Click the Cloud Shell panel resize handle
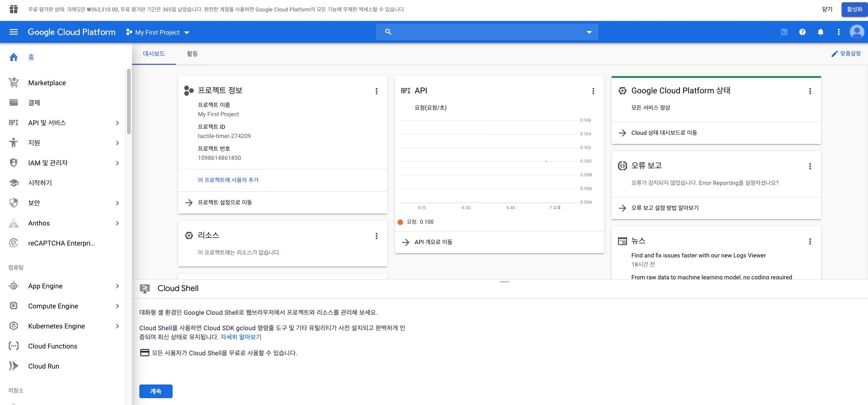 tap(505, 282)
